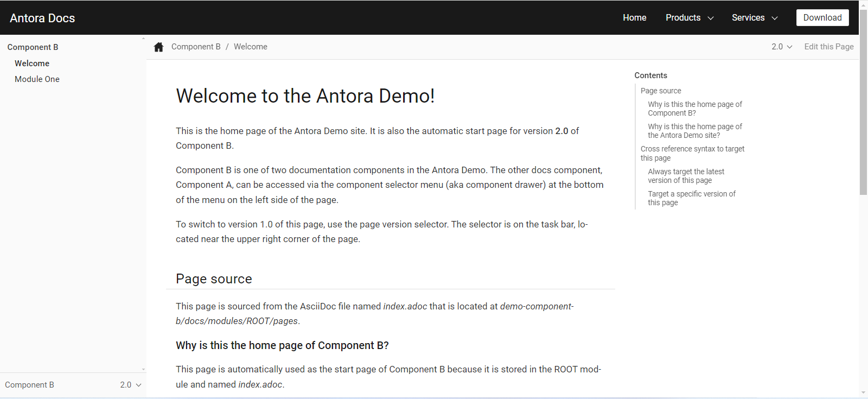
Task: Open the 2.0 page version selector in the toolbar
Action: [782, 47]
